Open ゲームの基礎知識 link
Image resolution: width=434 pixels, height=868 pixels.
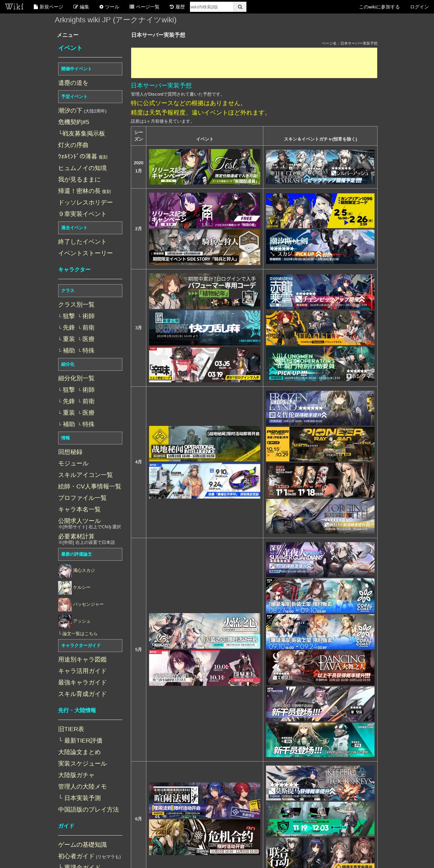(82, 845)
